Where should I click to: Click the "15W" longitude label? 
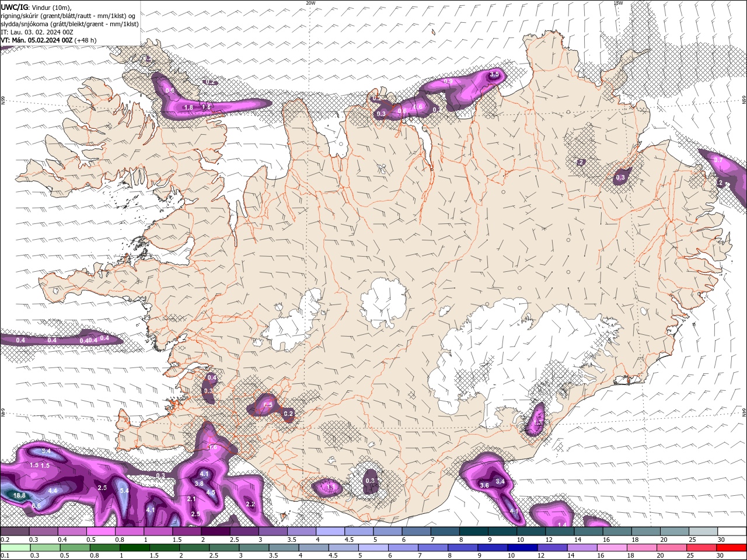tap(618, 3)
